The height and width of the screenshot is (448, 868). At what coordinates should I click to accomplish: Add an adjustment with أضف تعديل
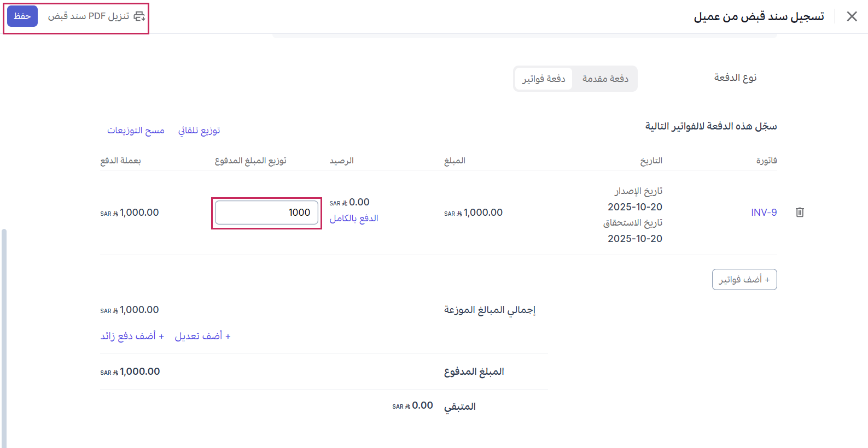pyautogui.click(x=202, y=336)
